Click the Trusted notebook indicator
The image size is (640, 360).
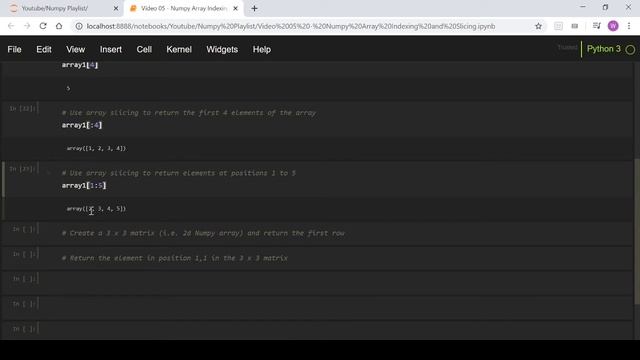tap(567, 48)
